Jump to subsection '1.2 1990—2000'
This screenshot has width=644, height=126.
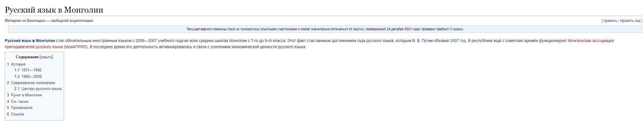[28, 77]
